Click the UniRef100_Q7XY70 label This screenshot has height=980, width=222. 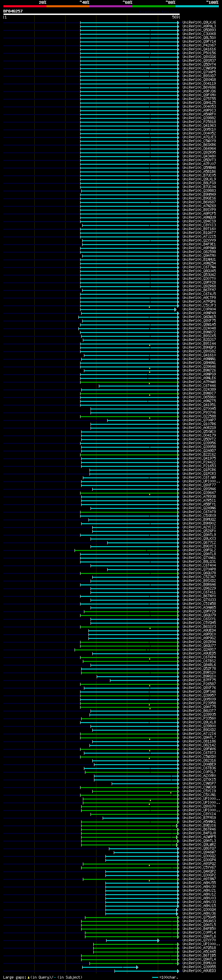click(199, 940)
